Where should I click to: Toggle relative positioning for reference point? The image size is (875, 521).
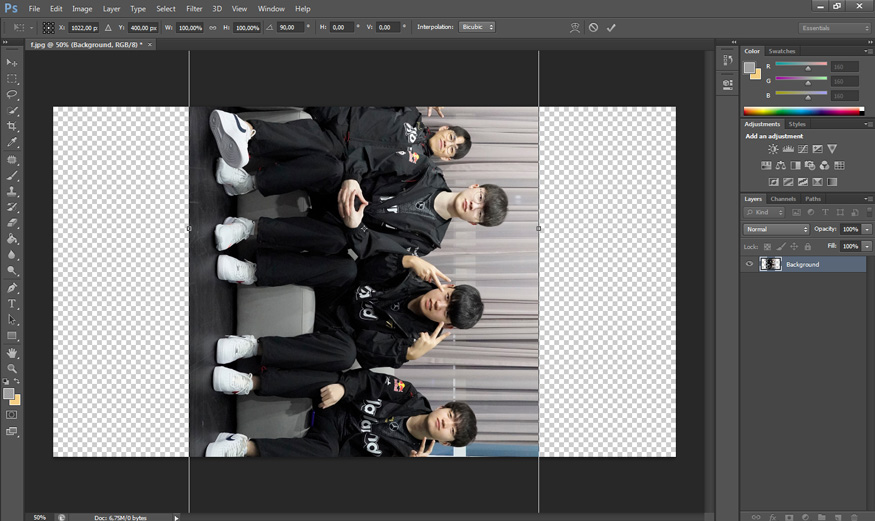click(x=108, y=28)
